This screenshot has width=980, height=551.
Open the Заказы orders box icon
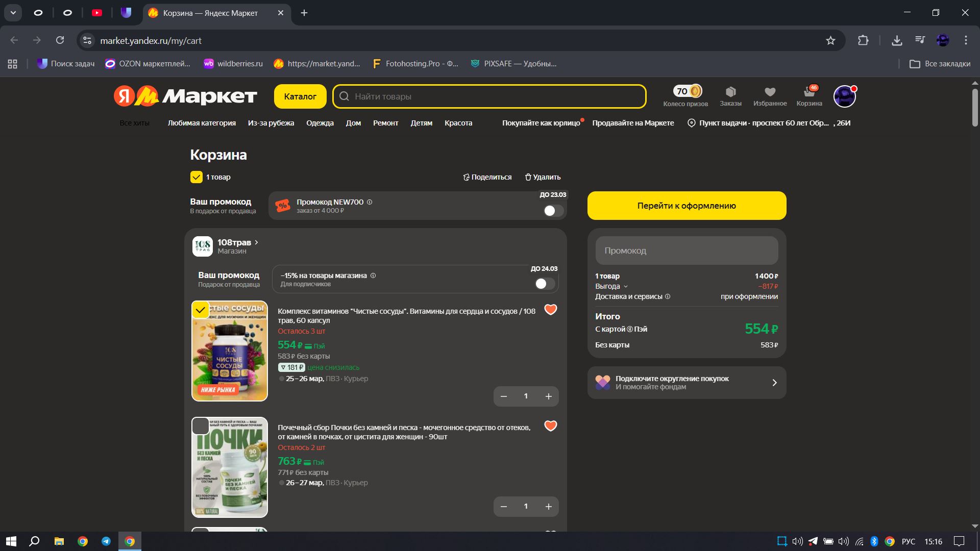730,92
